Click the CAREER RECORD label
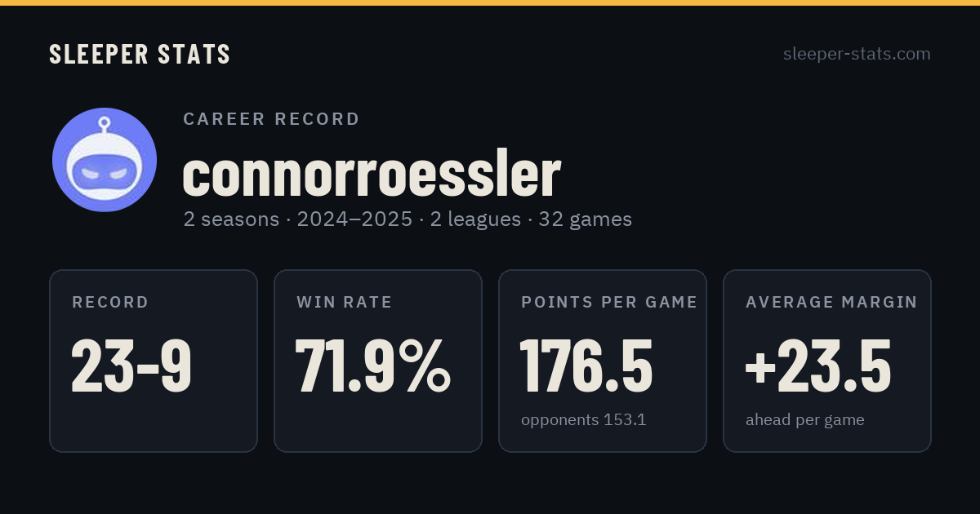980x514 pixels. point(271,119)
